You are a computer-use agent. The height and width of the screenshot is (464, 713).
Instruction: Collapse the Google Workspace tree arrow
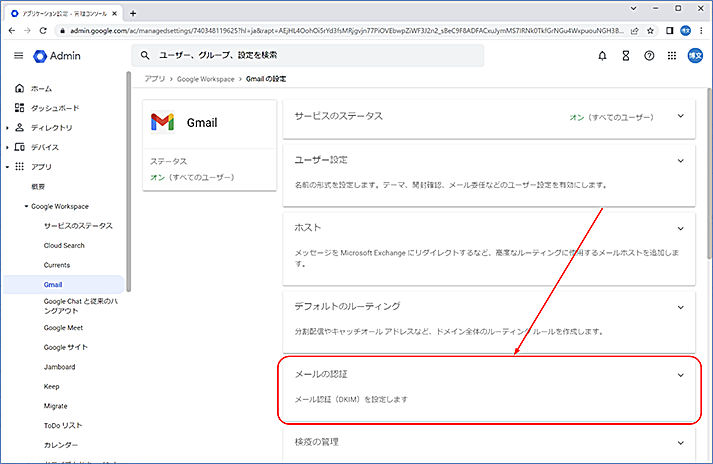[26, 207]
